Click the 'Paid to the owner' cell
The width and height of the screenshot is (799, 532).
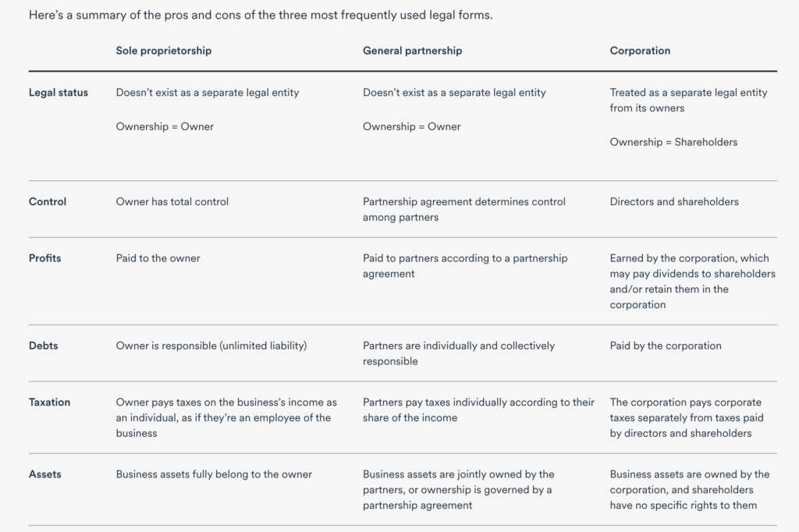click(158, 258)
